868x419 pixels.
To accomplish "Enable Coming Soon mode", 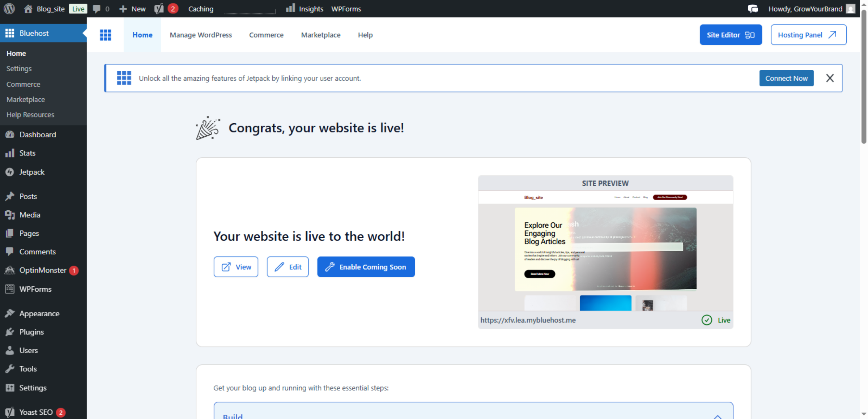I will [366, 267].
